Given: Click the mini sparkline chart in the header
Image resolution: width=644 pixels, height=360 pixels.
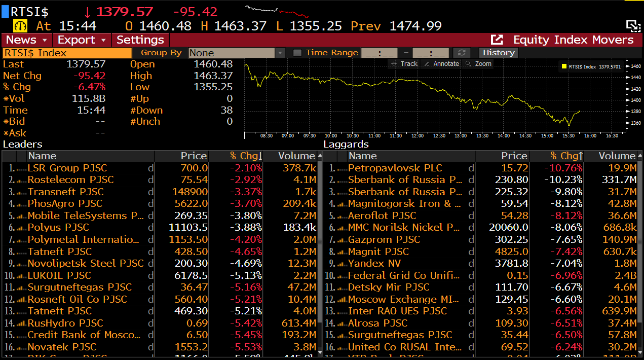Looking at the screenshot, I should tap(278, 11).
